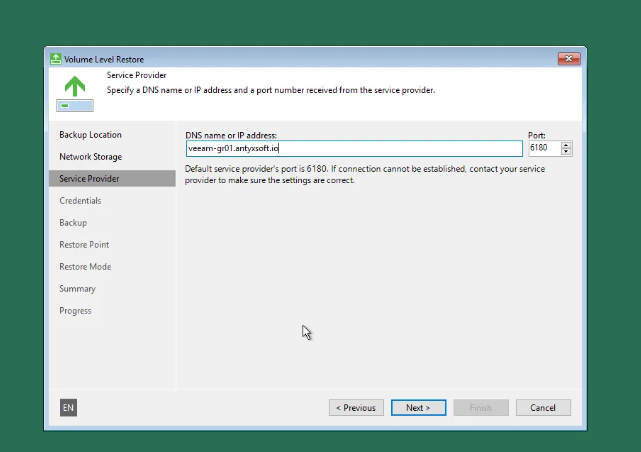Click the DNS name or IP address field
Screen dimensions: 641x452
point(354,148)
